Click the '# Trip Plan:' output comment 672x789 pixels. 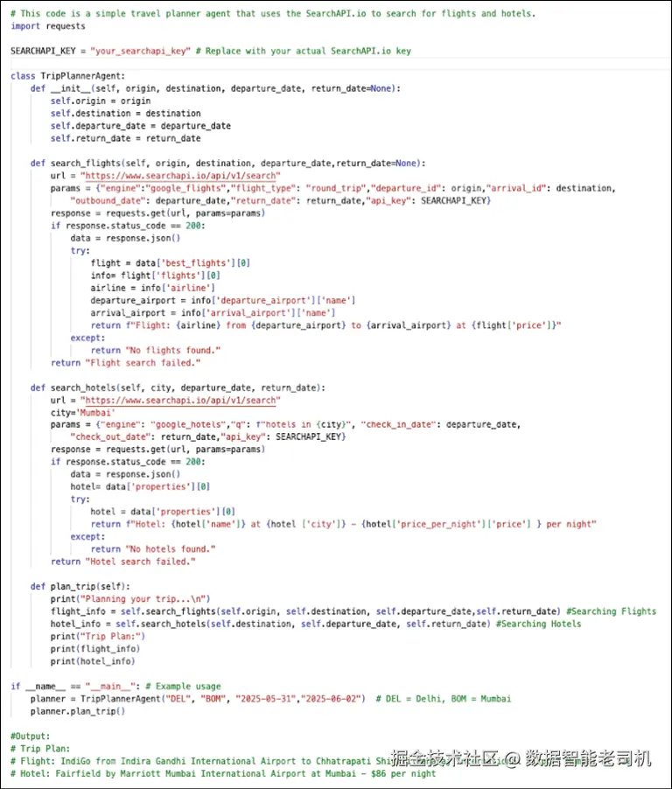(40, 749)
